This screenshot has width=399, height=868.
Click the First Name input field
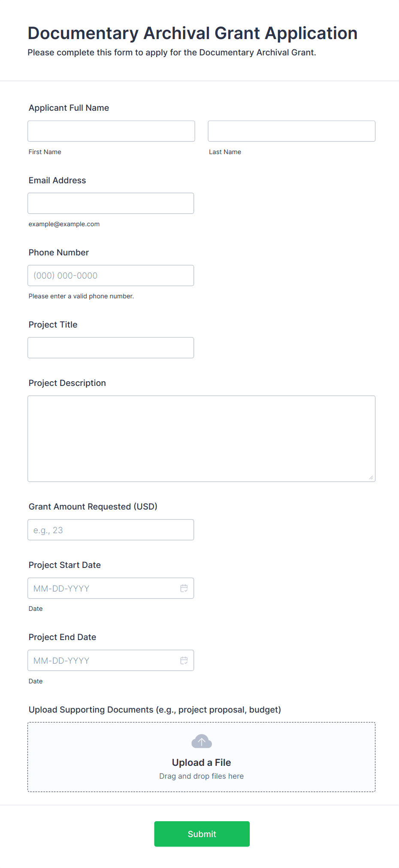pyautogui.click(x=111, y=131)
